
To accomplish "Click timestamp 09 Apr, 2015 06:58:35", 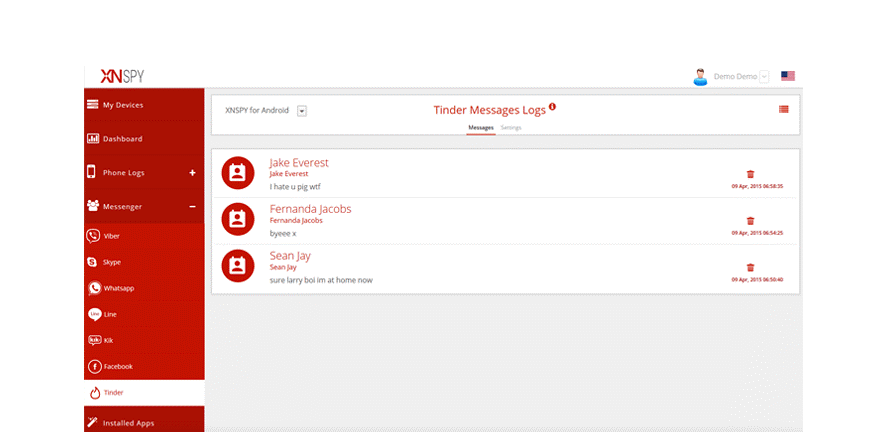I will point(757,186).
